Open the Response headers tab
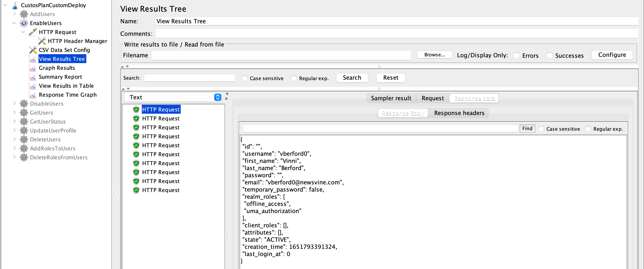 (459, 113)
